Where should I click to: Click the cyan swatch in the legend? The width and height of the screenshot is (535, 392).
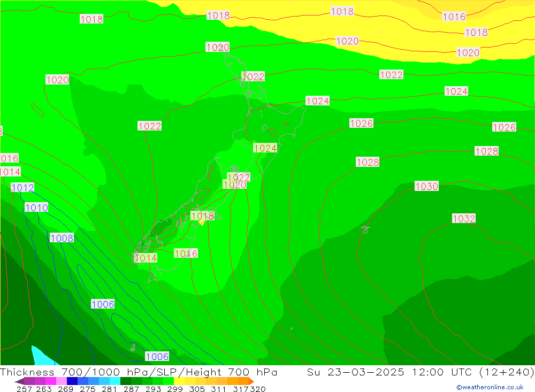point(115,381)
